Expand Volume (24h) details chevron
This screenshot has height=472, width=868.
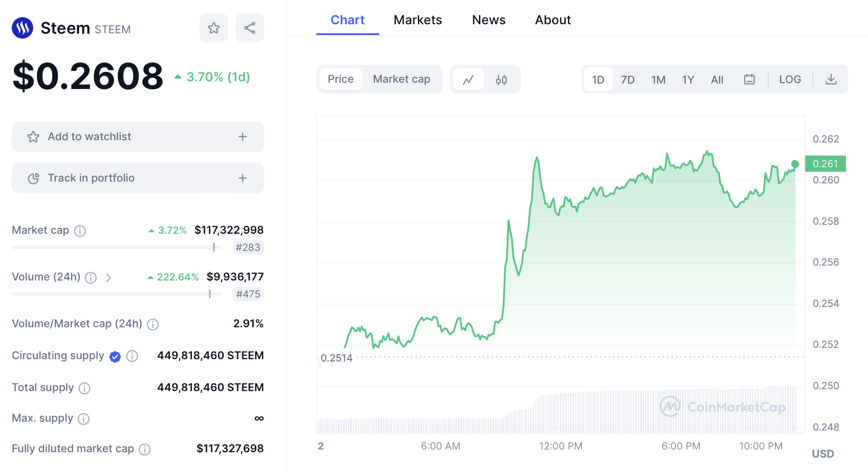109,277
